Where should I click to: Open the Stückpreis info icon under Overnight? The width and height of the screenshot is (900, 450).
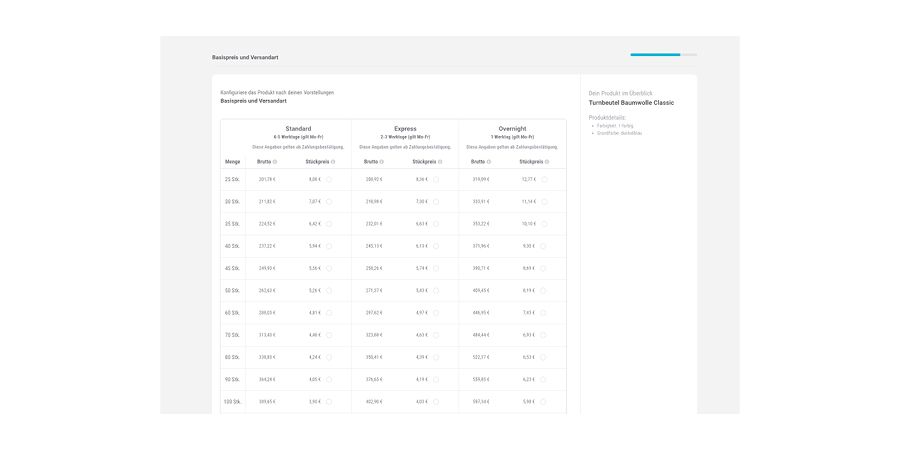(547, 162)
